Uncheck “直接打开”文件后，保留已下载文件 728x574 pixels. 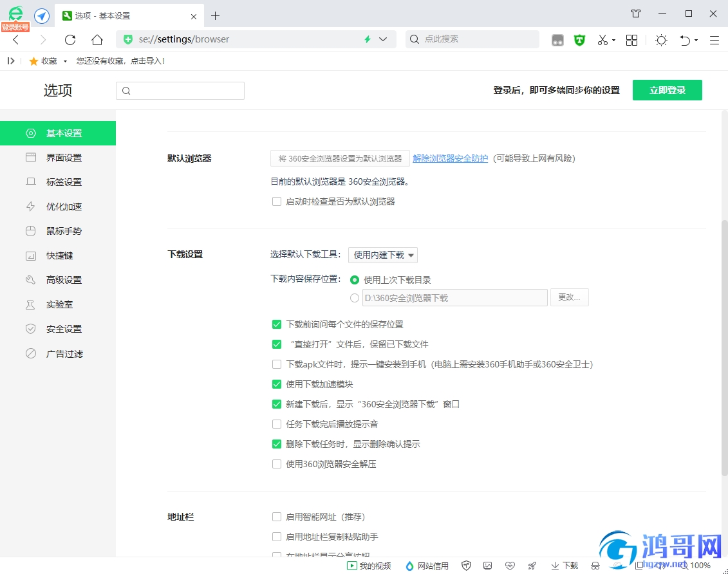pos(277,344)
